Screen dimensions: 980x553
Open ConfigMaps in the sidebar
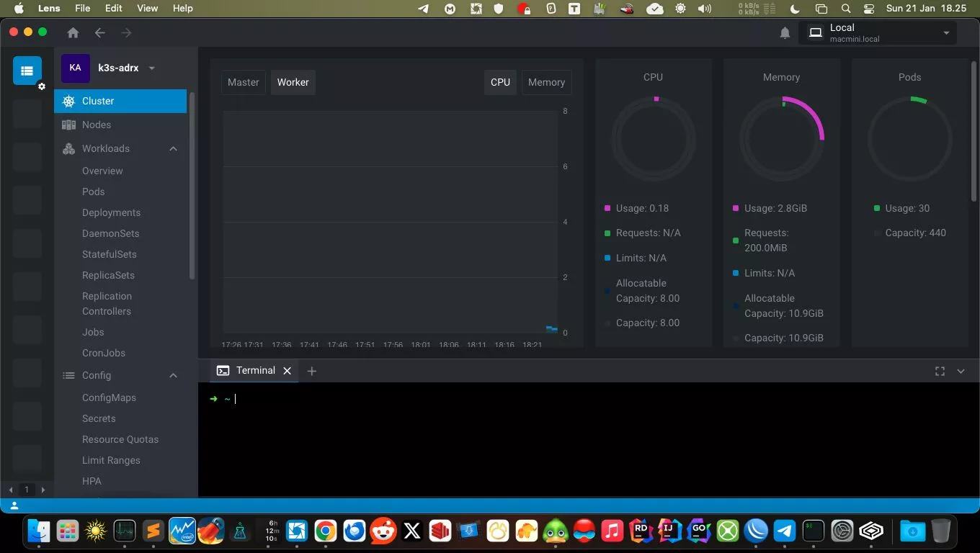(109, 397)
